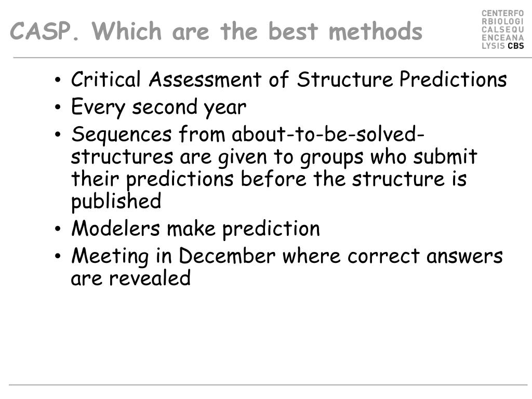Click the bullet dot before 'Sequences from'
Viewport: 532px width, 399px height.
coord(58,135)
